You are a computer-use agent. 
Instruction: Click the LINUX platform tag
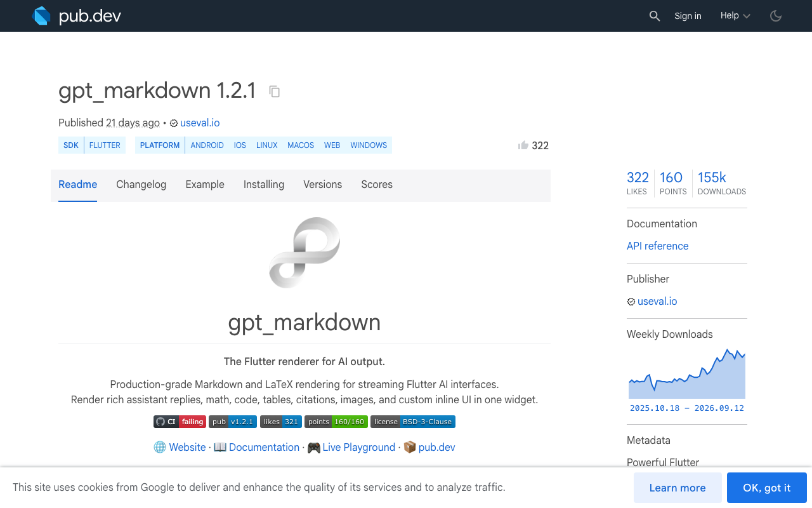[267, 145]
